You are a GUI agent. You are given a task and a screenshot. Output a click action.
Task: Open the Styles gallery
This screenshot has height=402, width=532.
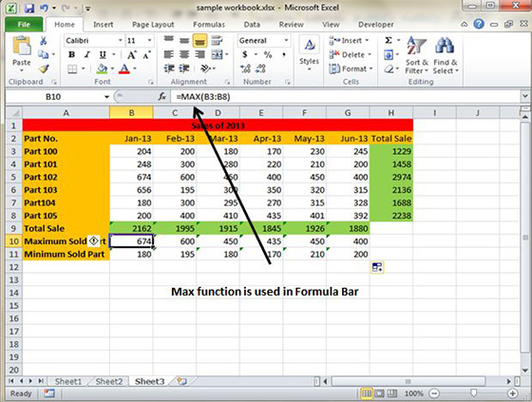pyautogui.click(x=309, y=53)
